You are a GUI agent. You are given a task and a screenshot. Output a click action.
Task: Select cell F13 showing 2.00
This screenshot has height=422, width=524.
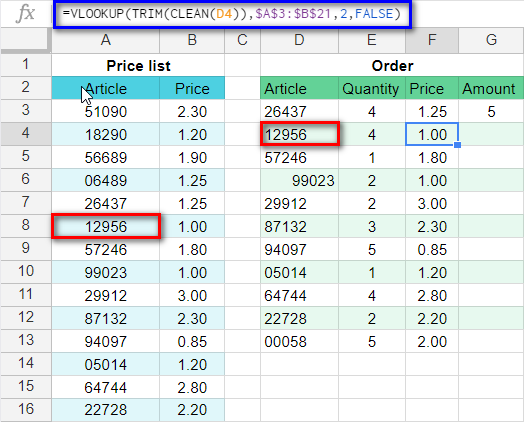point(432,341)
